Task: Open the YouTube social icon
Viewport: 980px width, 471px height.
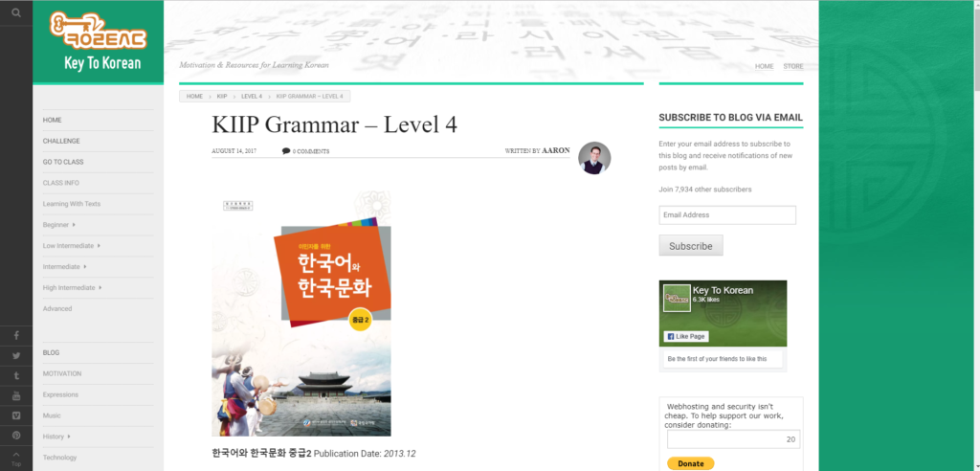Action: (x=16, y=395)
